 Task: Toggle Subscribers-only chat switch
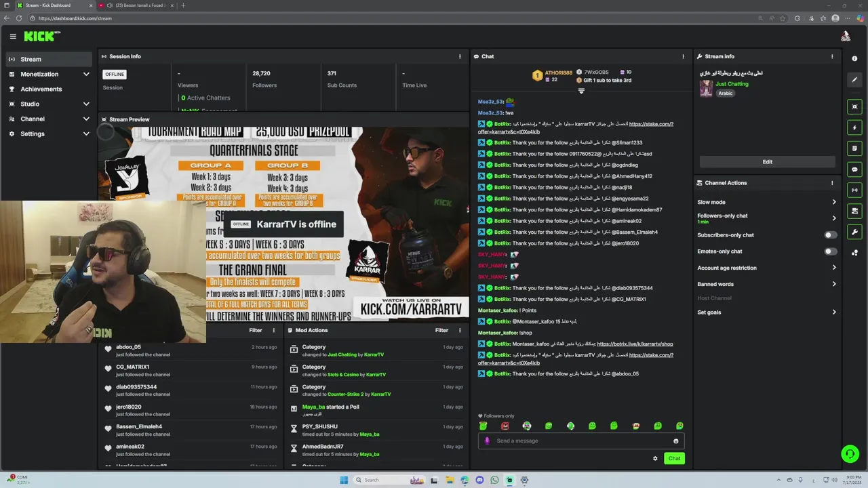click(x=830, y=235)
